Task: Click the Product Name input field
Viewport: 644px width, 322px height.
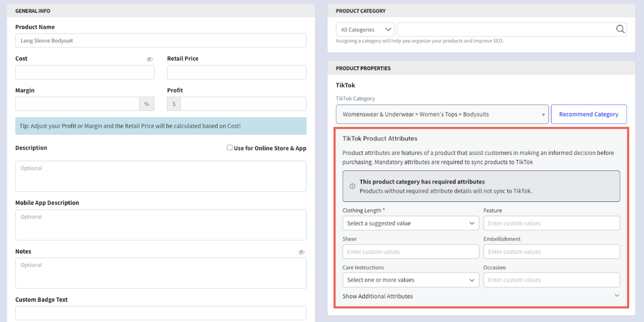Action: [x=161, y=41]
